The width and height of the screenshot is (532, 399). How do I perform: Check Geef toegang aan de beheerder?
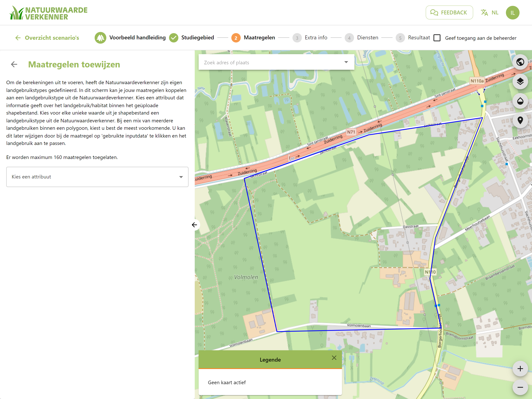(x=437, y=38)
